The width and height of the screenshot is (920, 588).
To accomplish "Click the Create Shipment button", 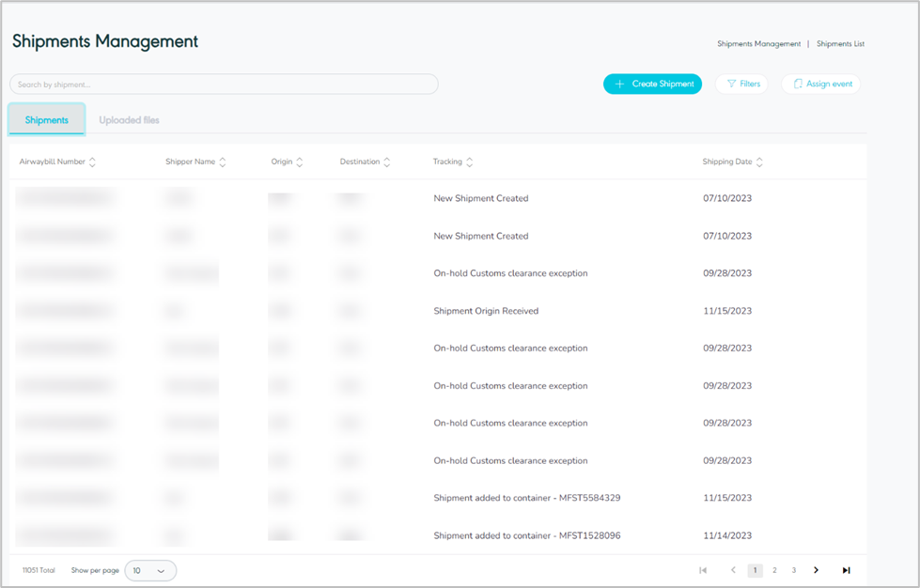I will [652, 85].
